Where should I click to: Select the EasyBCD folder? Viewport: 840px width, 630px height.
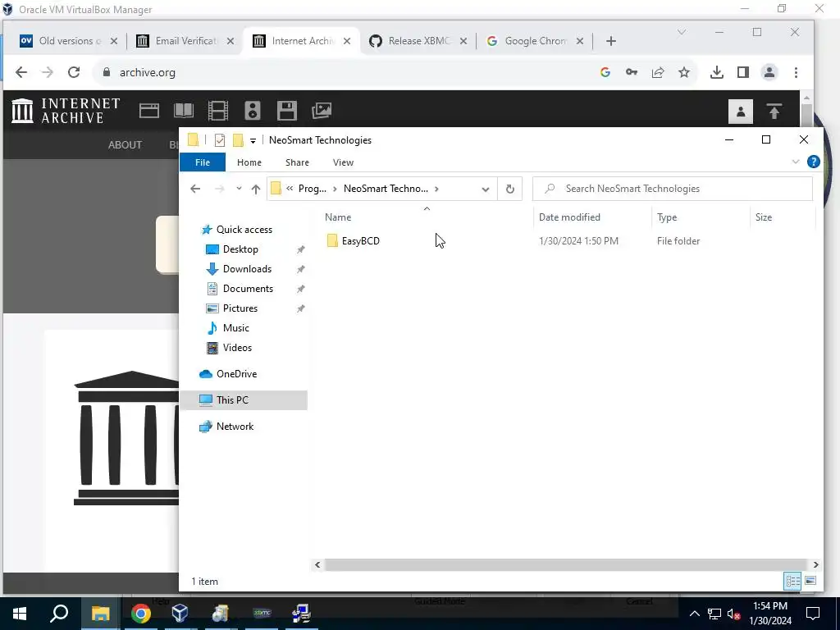tap(361, 241)
